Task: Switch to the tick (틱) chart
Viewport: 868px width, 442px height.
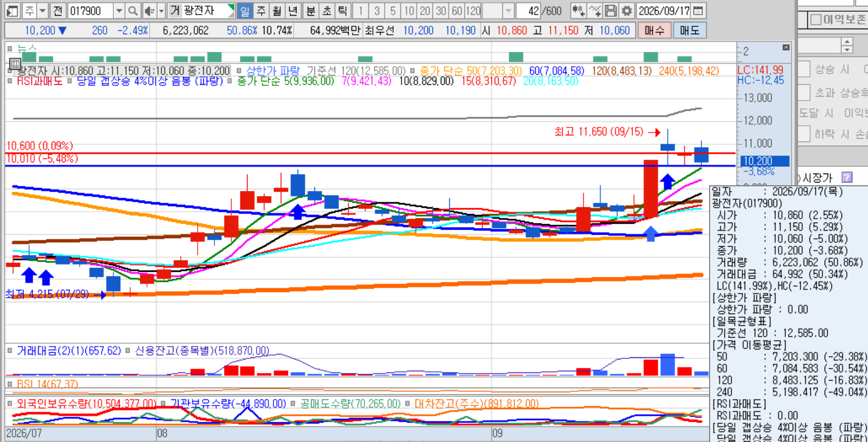Action: (x=342, y=11)
